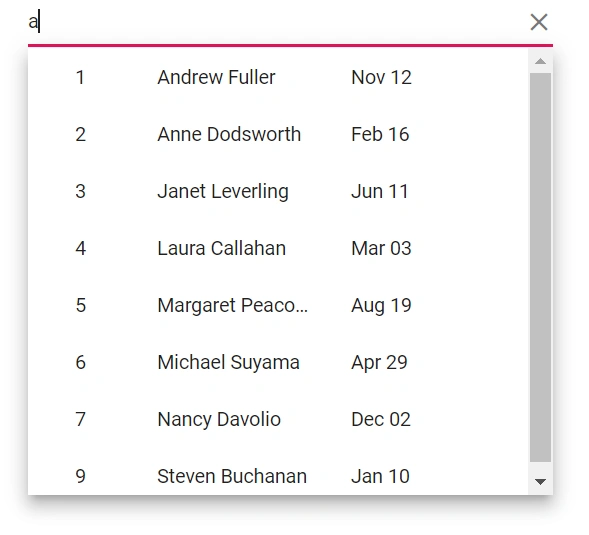Click the Mar 03 date cell
The height and width of the screenshot is (535, 589).
[x=381, y=248]
